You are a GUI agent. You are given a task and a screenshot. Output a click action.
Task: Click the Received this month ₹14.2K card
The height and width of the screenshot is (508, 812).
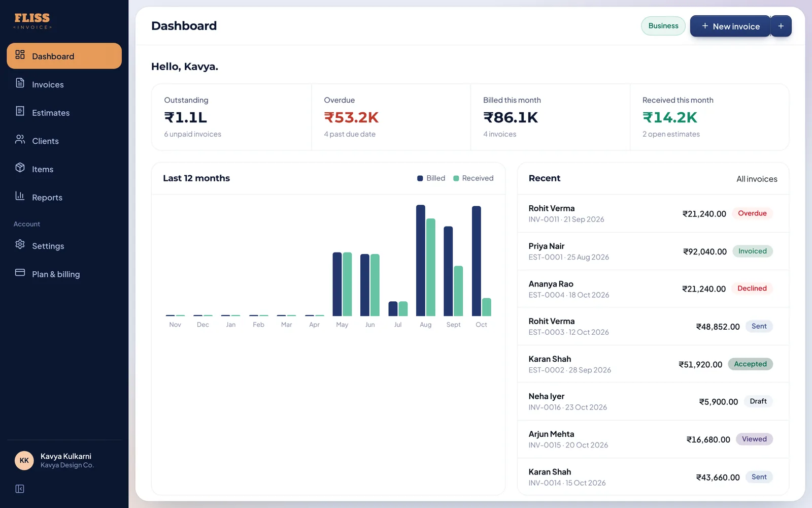coord(709,117)
